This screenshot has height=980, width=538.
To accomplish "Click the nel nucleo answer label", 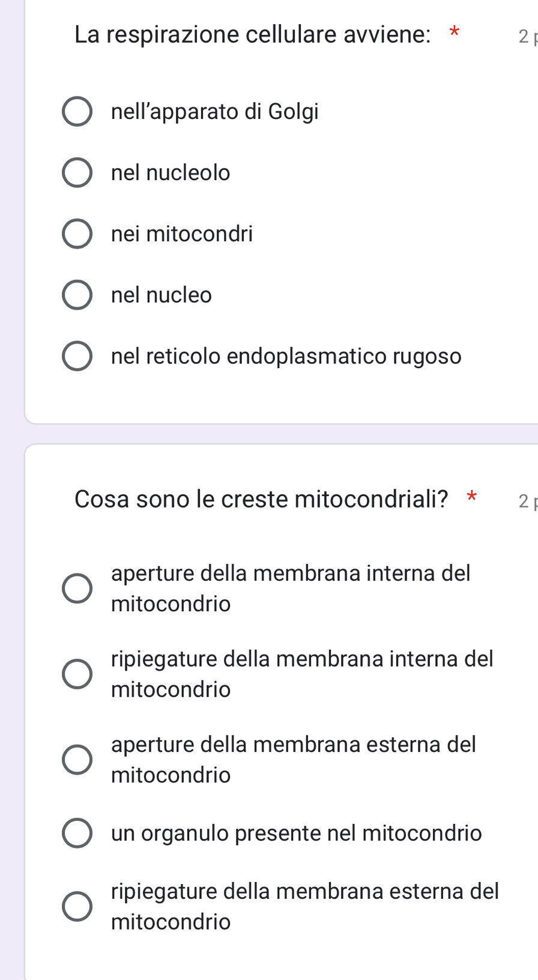I will (162, 295).
